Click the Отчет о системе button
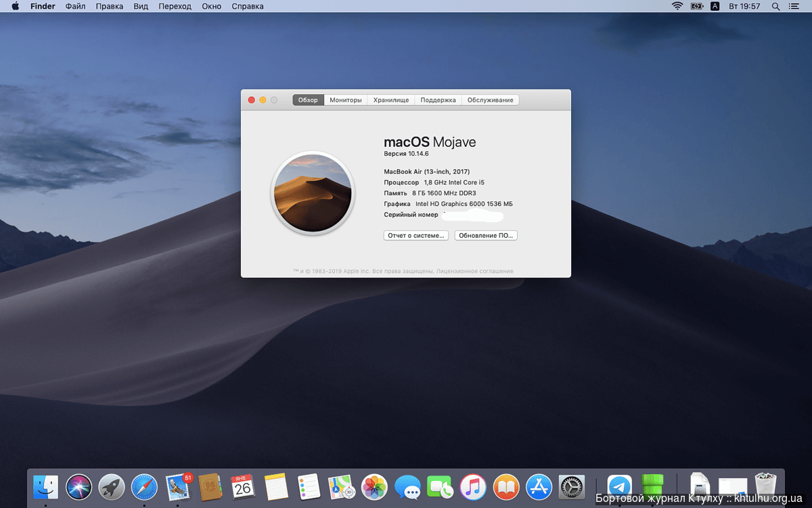This screenshot has height=508, width=812. [x=416, y=236]
